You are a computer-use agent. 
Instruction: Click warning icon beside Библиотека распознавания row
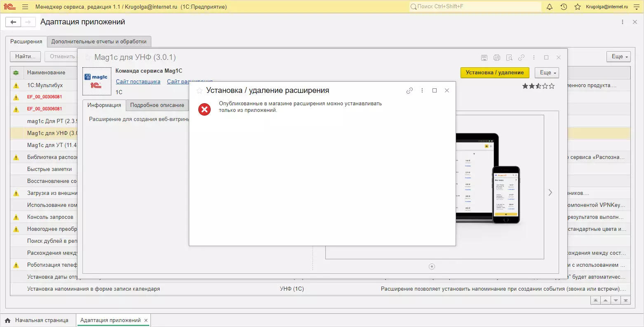[16, 157]
